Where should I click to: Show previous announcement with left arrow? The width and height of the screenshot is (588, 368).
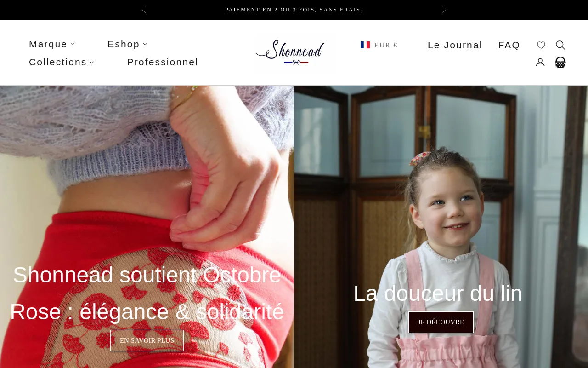[x=144, y=10]
